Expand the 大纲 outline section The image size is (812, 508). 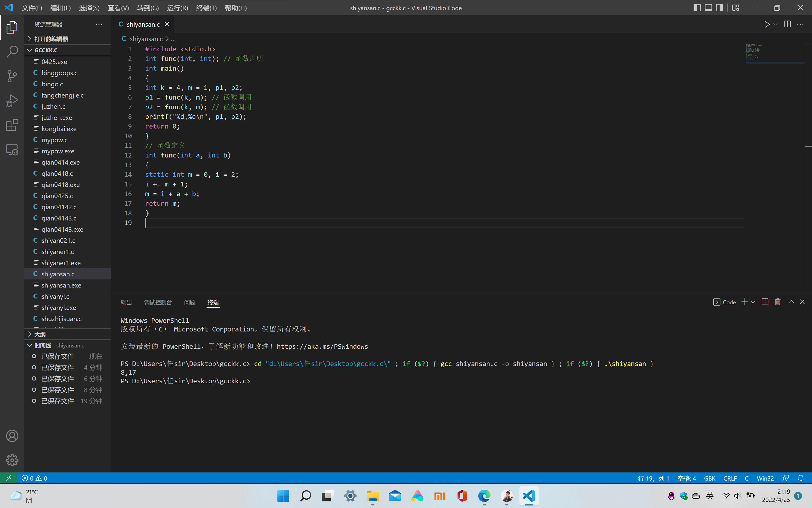67,334
